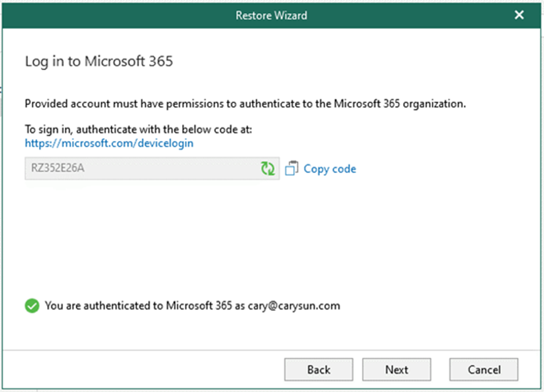
Task: Click the RZ352E26A code field
Action: 152,168
